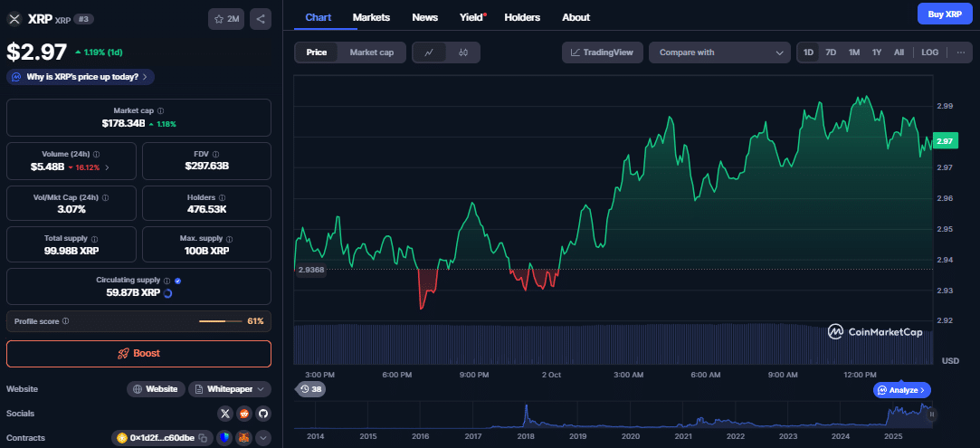The width and height of the screenshot is (980, 448).
Task: Click the Analyze button
Action: [x=902, y=390]
